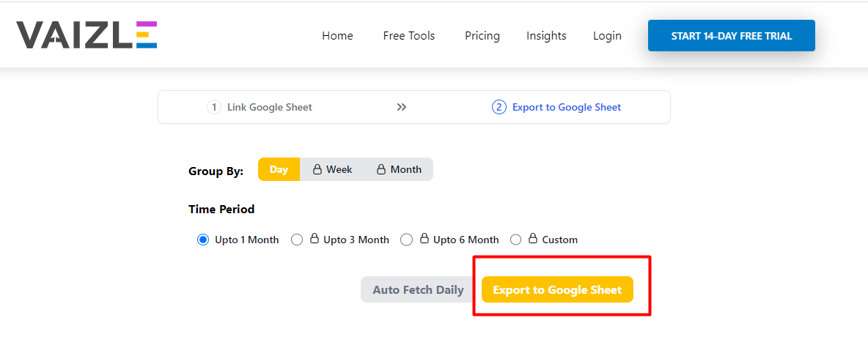Select the Upto 1 Month radio button
Viewport: 868px width, 359px height.
202,240
